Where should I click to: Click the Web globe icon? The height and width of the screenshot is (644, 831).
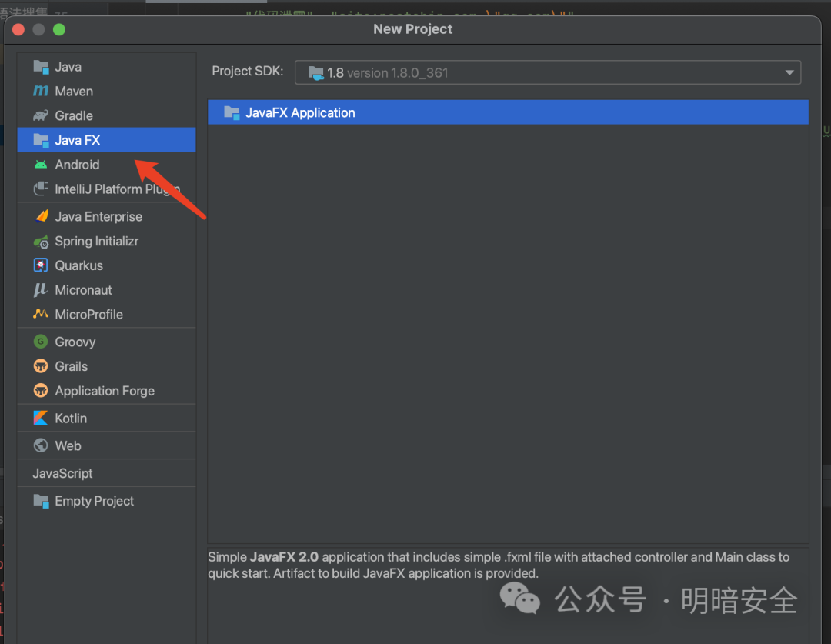pyautogui.click(x=41, y=446)
